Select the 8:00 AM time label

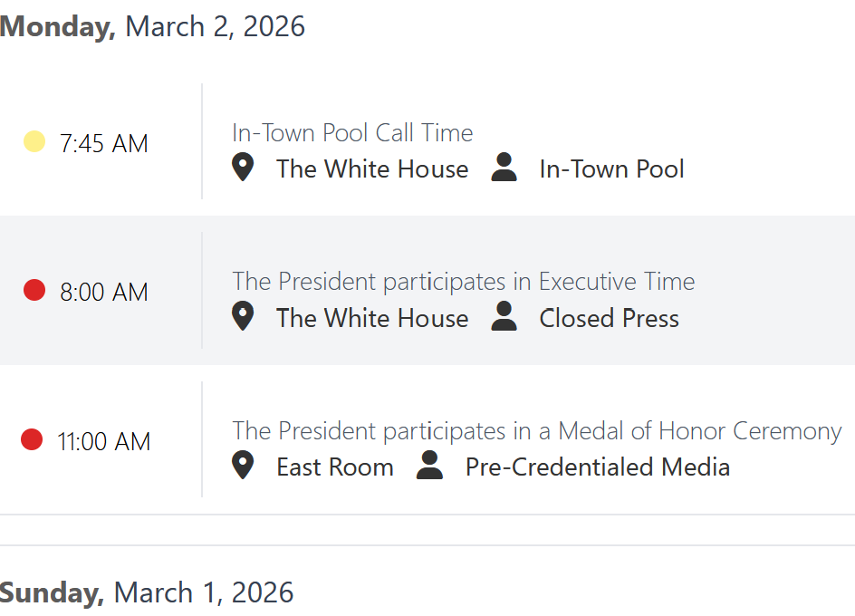click(104, 292)
